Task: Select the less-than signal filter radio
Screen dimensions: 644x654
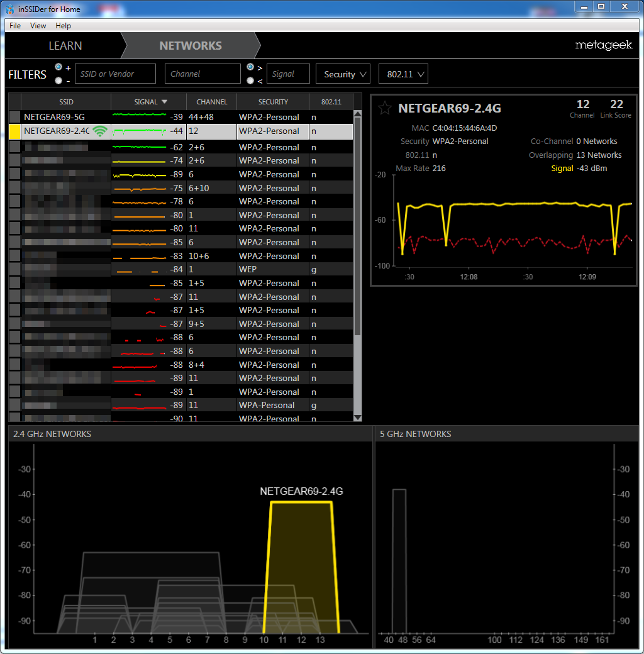Action: click(250, 80)
